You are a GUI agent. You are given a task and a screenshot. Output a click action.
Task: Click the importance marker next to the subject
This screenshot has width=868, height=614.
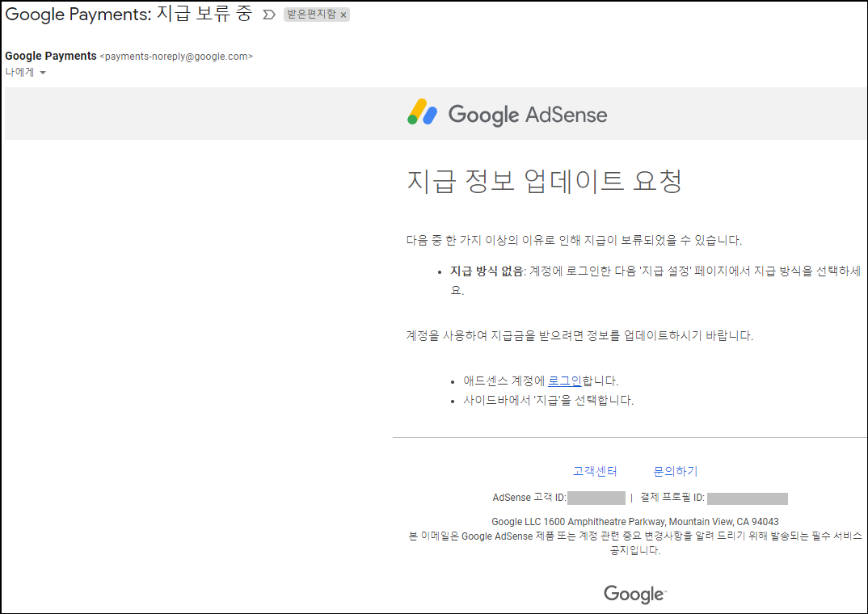268,15
